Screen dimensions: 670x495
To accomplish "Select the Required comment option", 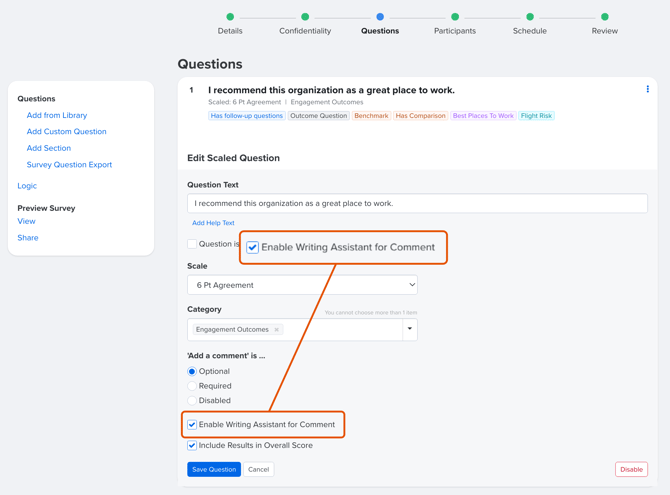I will [192, 386].
